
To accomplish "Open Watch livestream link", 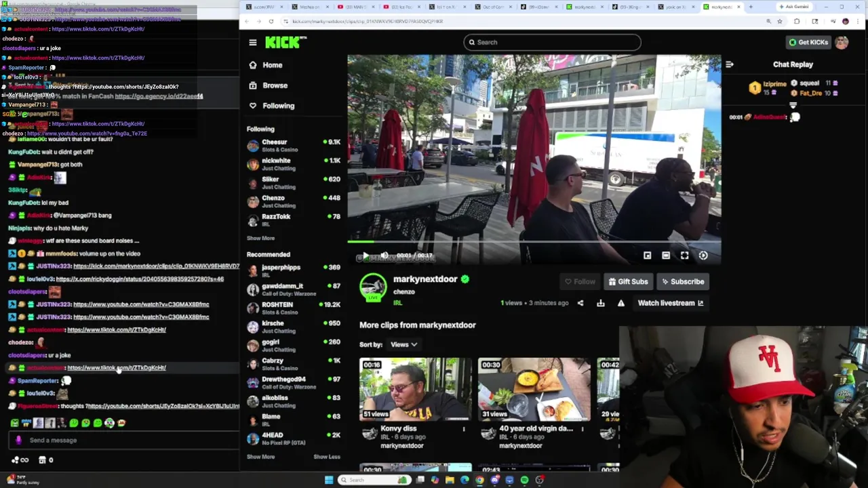I will pos(671,303).
